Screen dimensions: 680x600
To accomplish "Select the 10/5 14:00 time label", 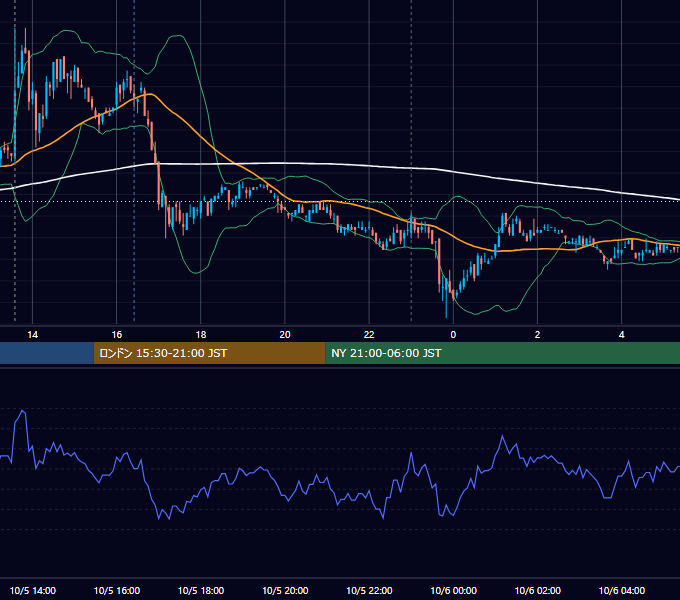I will pyautogui.click(x=33, y=590).
